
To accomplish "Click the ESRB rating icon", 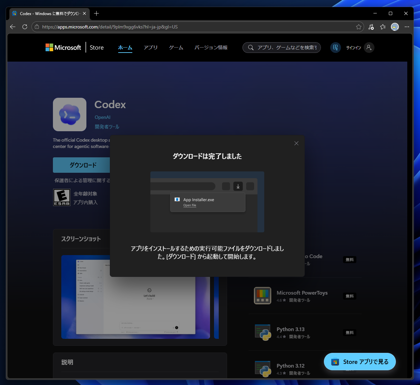I will 62,197.
